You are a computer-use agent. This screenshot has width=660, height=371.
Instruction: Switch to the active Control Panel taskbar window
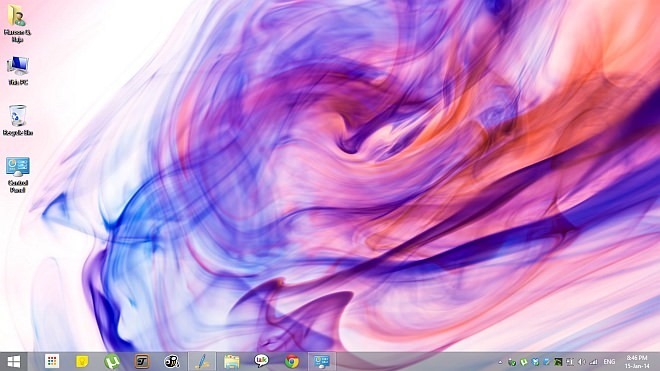pyautogui.click(x=322, y=361)
